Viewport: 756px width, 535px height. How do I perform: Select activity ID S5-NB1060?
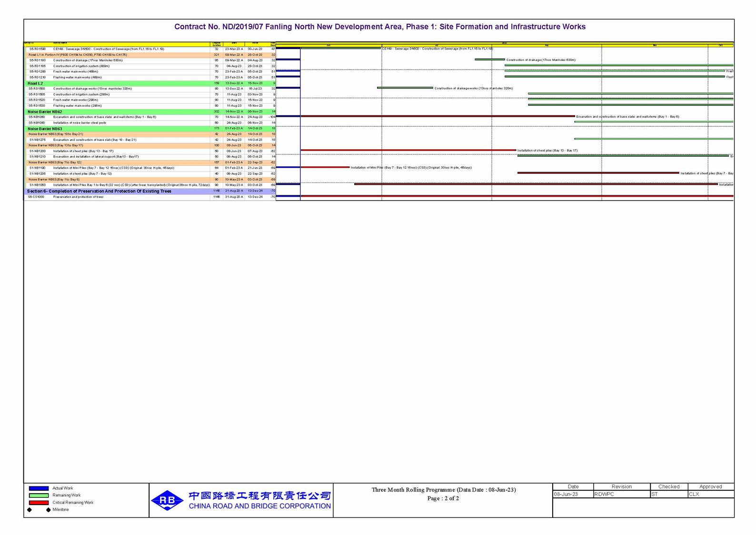[37, 117]
